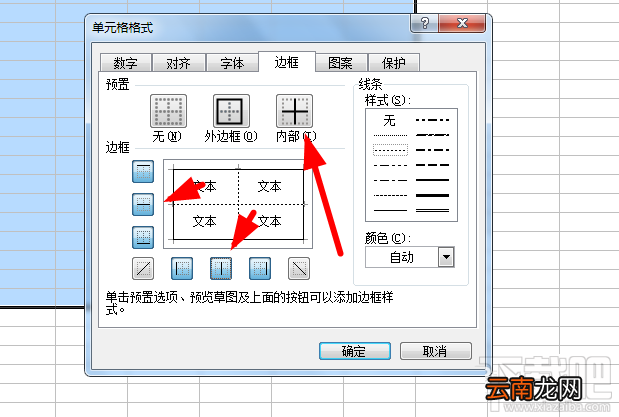Screen dimensions: 619x417
Task: Toggle the inside vertical border button
Action: coord(221,269)
